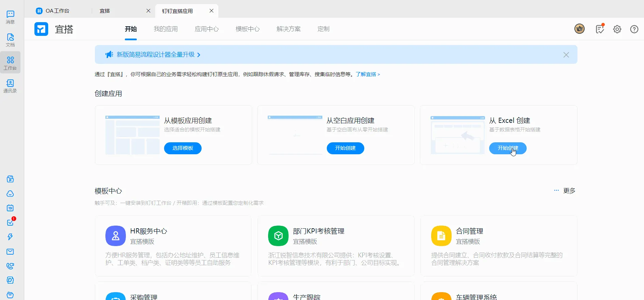
Task: Open 模板中心 navigation item
Action: click(248, 29)
